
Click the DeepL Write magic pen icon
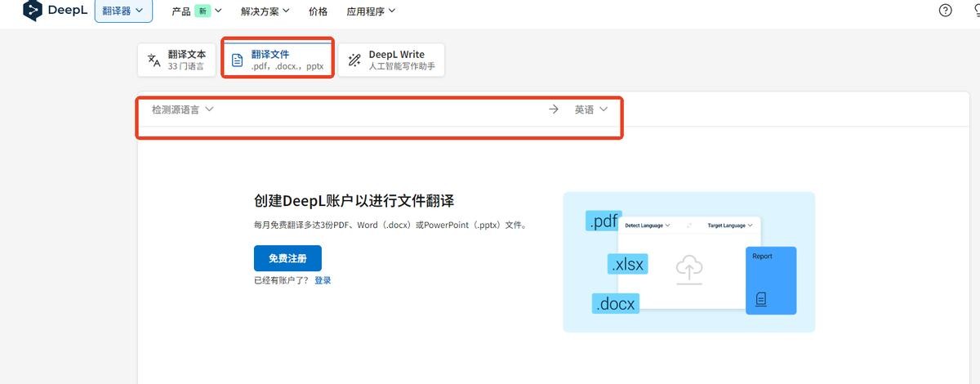tap(354, 60)
